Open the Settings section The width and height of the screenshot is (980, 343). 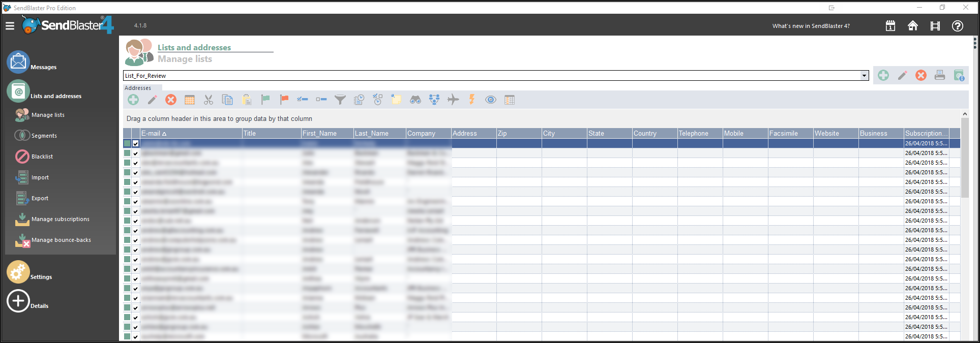(29, 273)
